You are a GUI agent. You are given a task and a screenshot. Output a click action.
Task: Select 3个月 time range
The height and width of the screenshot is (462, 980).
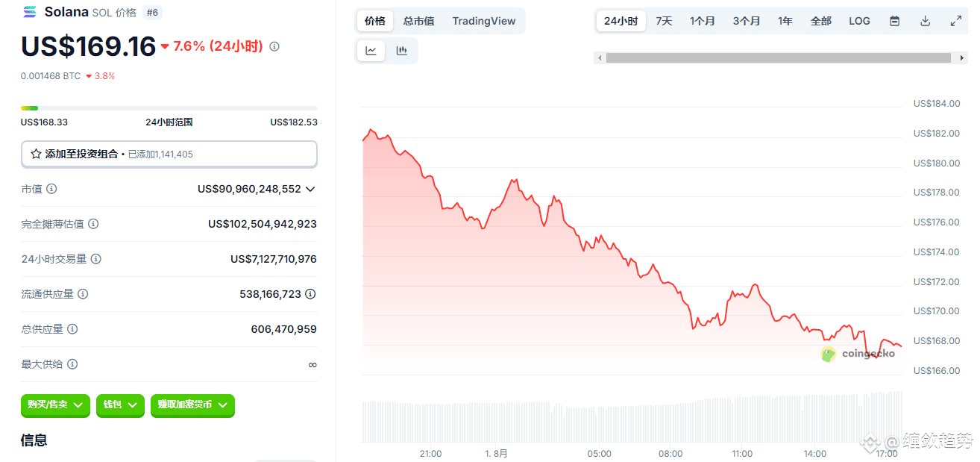(747, 21)
